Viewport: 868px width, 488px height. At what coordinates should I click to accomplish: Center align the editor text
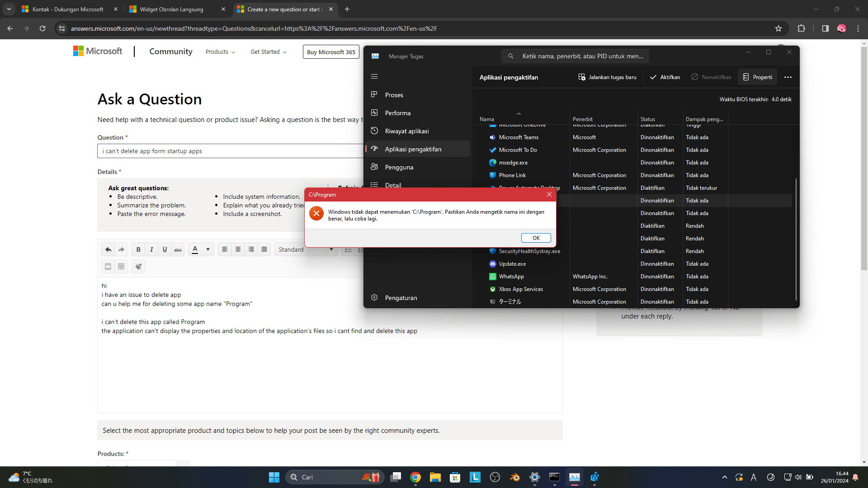click(x=238, y=249)
